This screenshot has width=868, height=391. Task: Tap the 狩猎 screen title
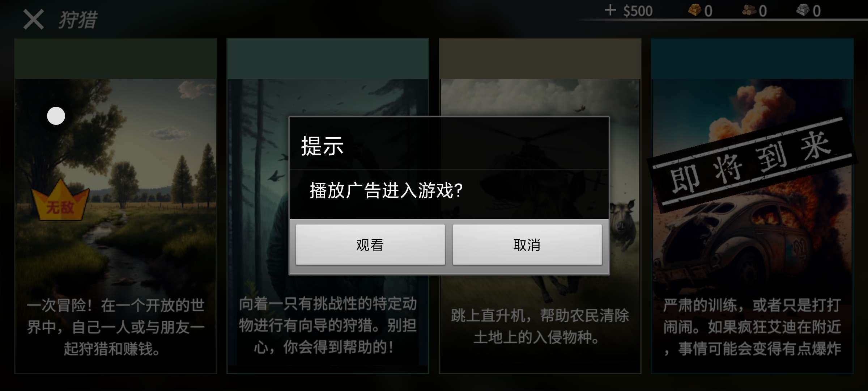[x=78, y=20]
